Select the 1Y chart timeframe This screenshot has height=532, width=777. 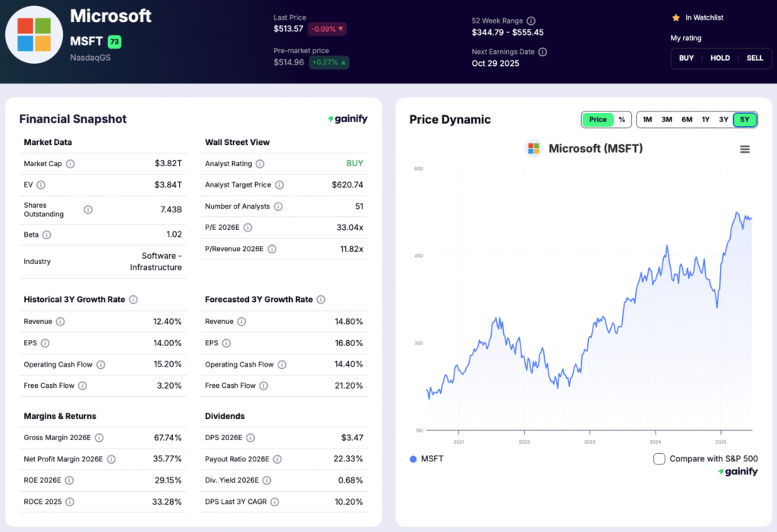tap(705, 119)
